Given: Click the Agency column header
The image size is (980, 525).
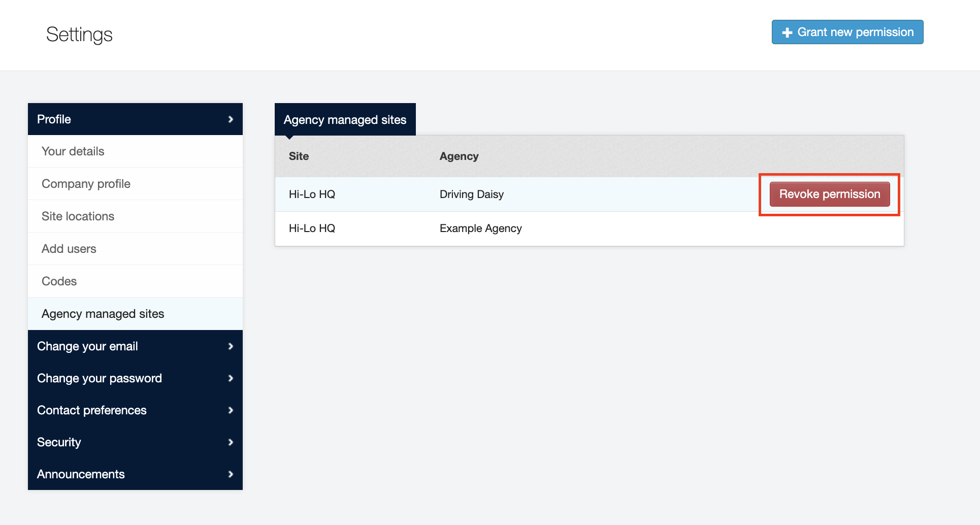Looking at the screenshot, I should tap(459, 156).
